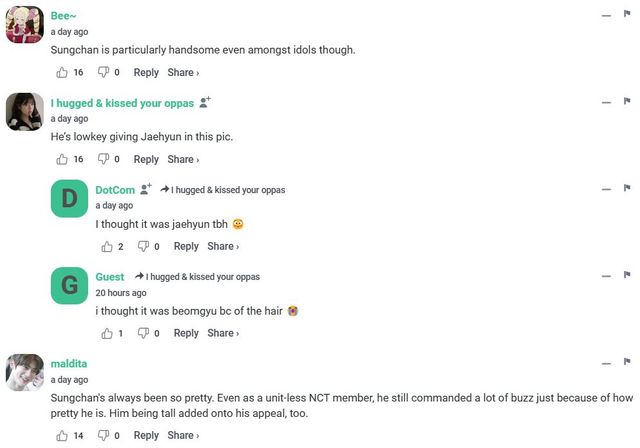The height and width of the screenshot is (448, 640).
Task: Reply to maldita's comment
Action: [x=146, y=435]
